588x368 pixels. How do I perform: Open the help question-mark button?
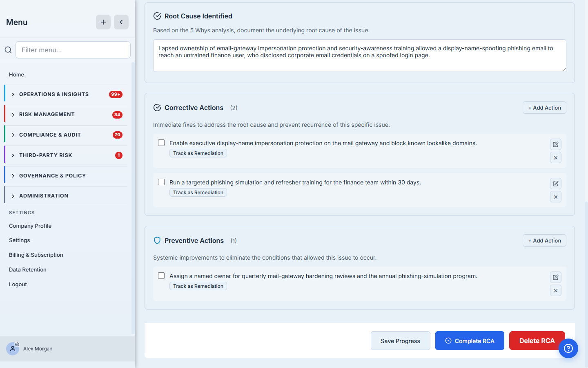[x=568, y=348]
